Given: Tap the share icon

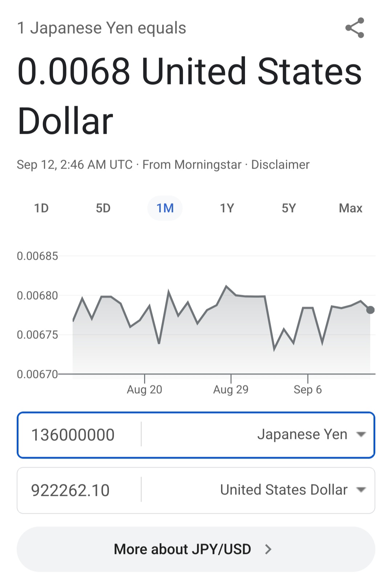Looking at the screenshot, I should pyautogui.click(x=355, y=28).
